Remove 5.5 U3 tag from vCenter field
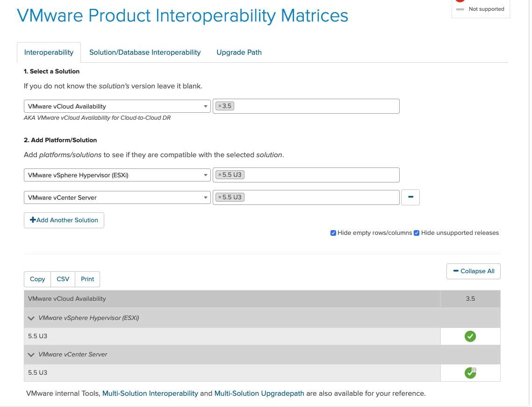Viewport: 532px width, 407px height. click(220, 197)
